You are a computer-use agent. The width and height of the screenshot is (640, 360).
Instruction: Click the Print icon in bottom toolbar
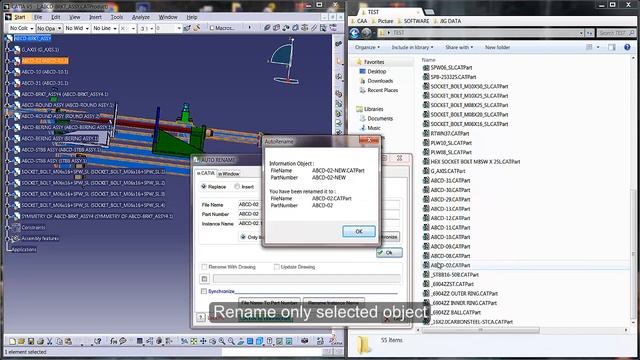point(40,341)
